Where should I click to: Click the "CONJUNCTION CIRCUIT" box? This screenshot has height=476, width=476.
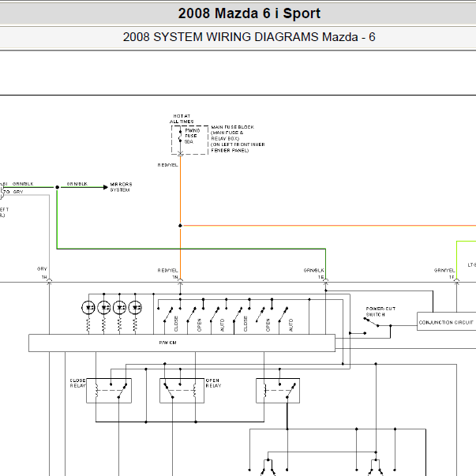click(447, 321)
